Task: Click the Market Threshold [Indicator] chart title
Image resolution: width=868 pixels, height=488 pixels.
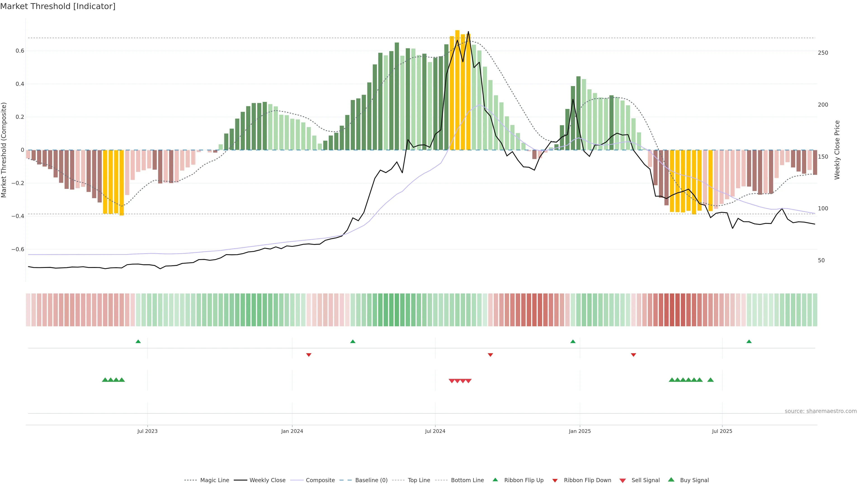Action: 58,6
